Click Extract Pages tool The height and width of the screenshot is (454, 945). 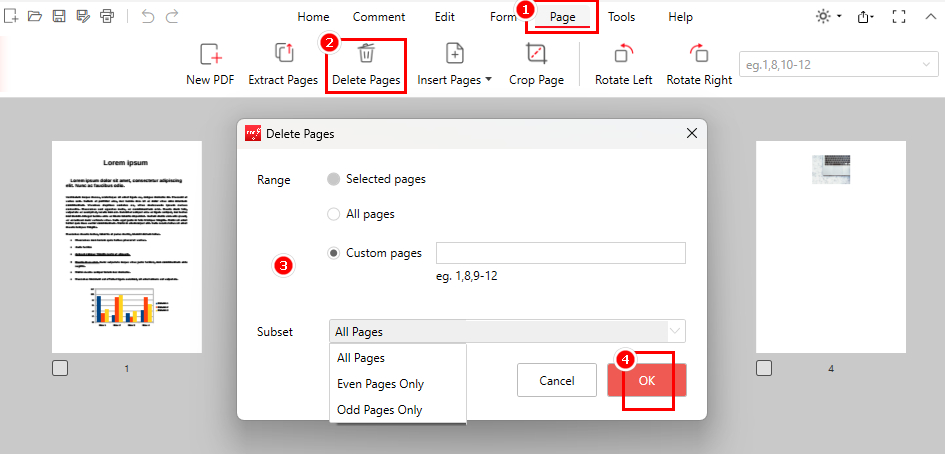tap(283, 65)
